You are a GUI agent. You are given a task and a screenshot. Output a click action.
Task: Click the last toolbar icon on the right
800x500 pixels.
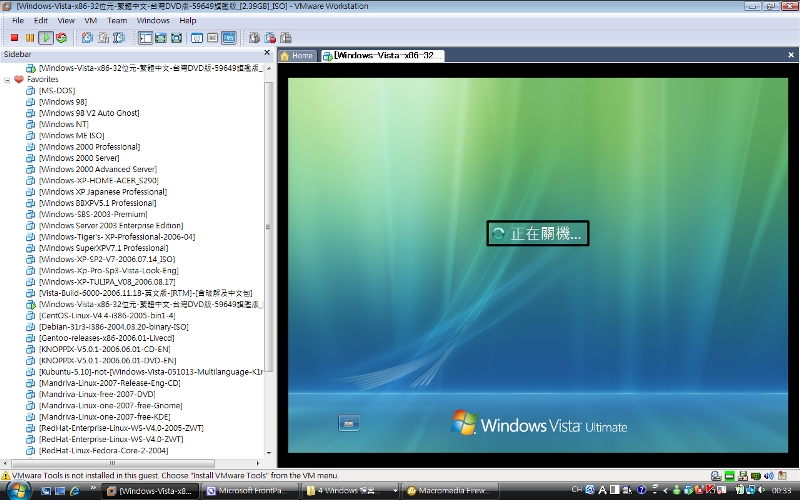pyautogui.click(x=286, y=38)
